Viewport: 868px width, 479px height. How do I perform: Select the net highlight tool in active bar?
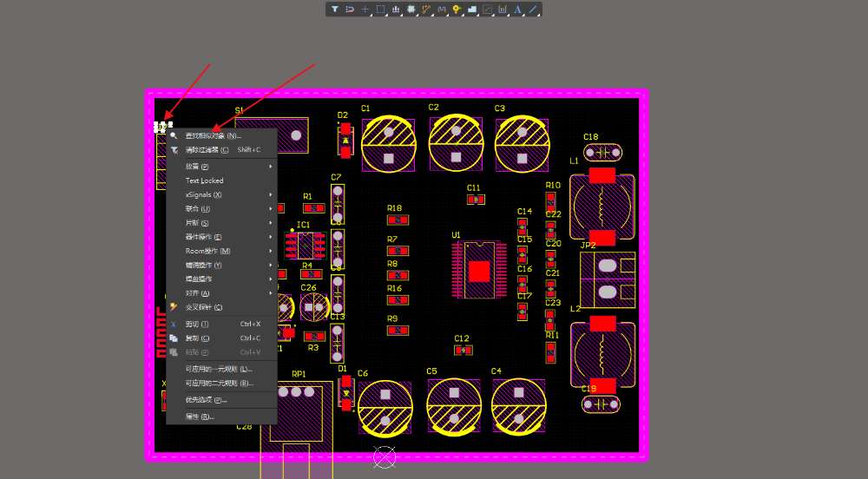[x=350, y=10]
